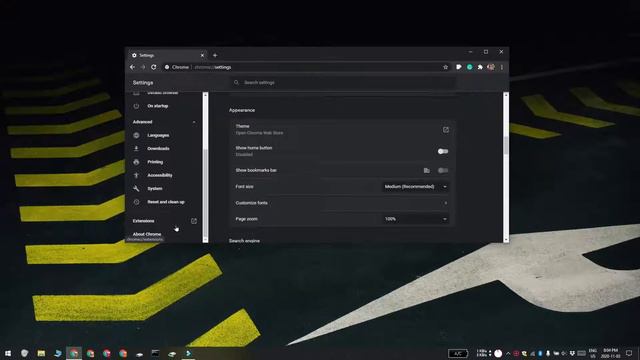The height and width of the screenshot is (360, 640).
Task: Click managed-policy icon beside bookmarks bar
Action: coord(427,170)
